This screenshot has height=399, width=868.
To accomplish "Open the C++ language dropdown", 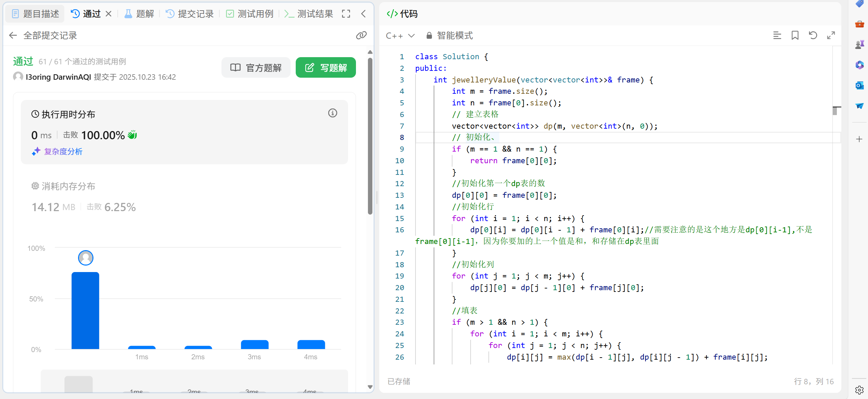I will 400,35.
